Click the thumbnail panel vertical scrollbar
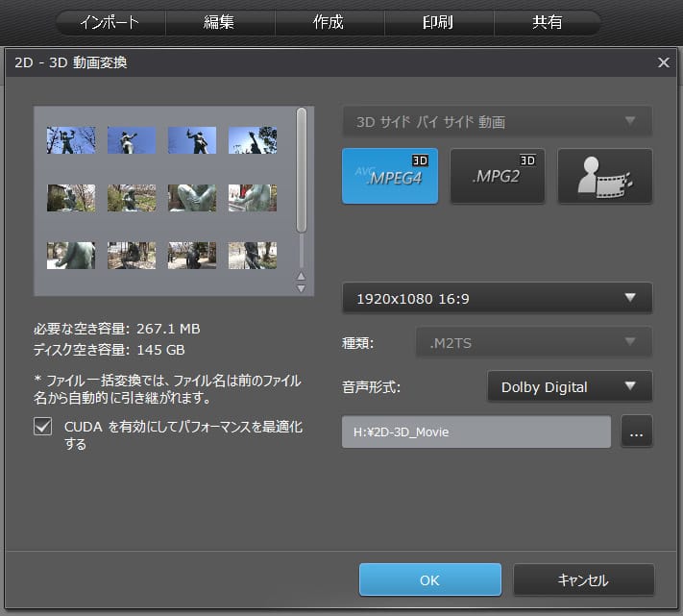 [x=302, y=170]
